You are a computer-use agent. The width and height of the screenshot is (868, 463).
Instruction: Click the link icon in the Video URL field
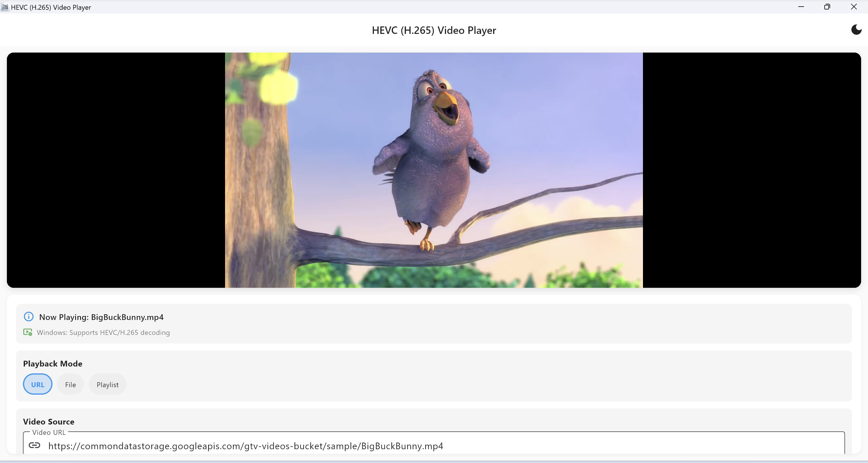34,446
